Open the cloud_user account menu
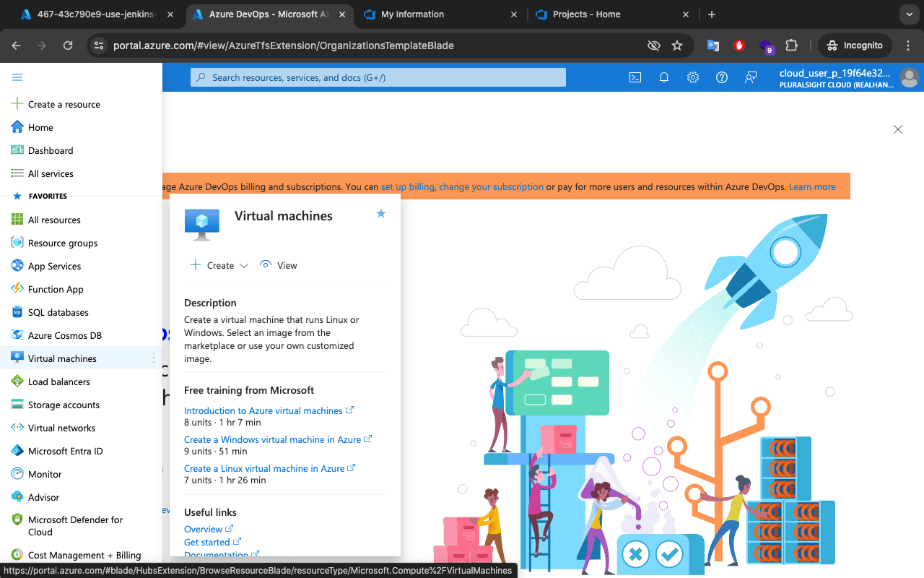 [848, 77]
